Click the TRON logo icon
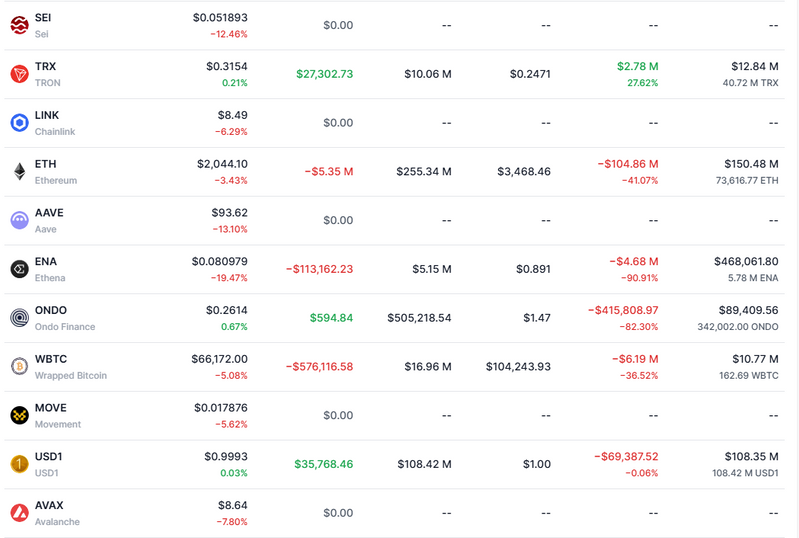This screenshot has height=538, width=799. 19,74
